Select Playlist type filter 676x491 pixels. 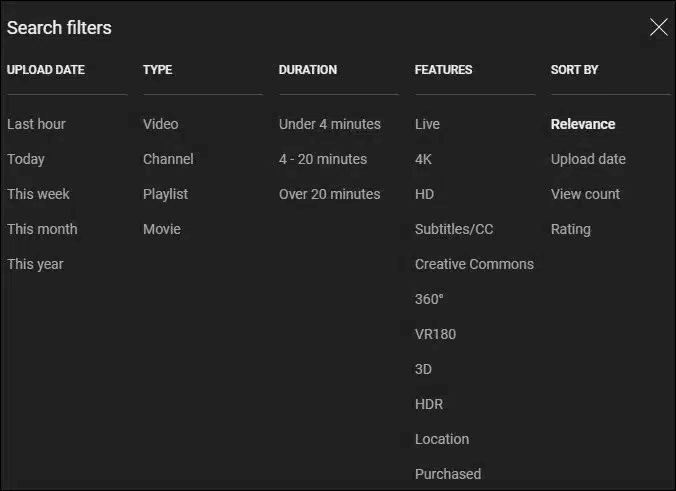point(165,194)
